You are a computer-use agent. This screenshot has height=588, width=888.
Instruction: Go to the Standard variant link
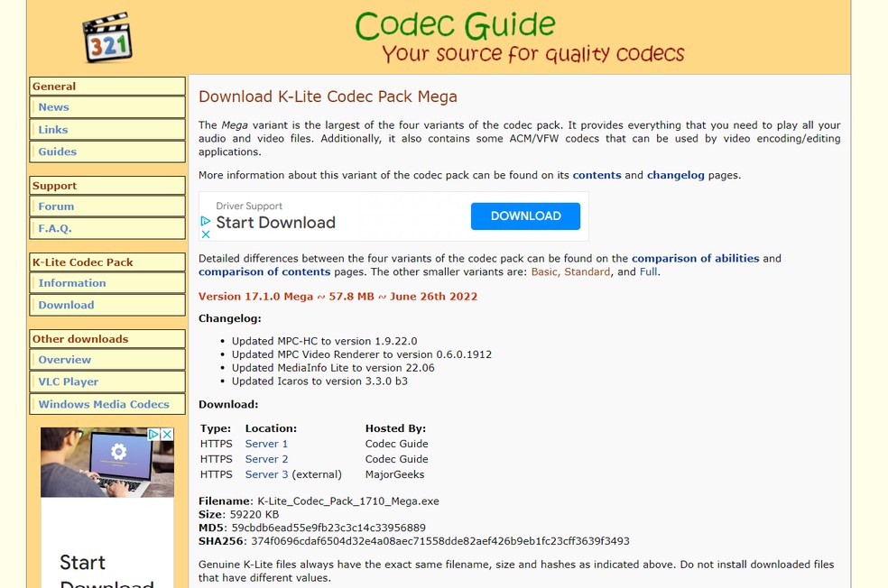tap(587, 272)
